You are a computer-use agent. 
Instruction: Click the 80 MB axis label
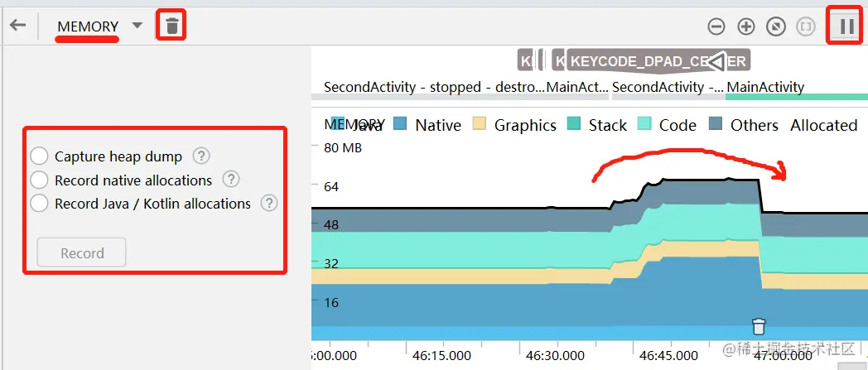click(x=343, y=148)
